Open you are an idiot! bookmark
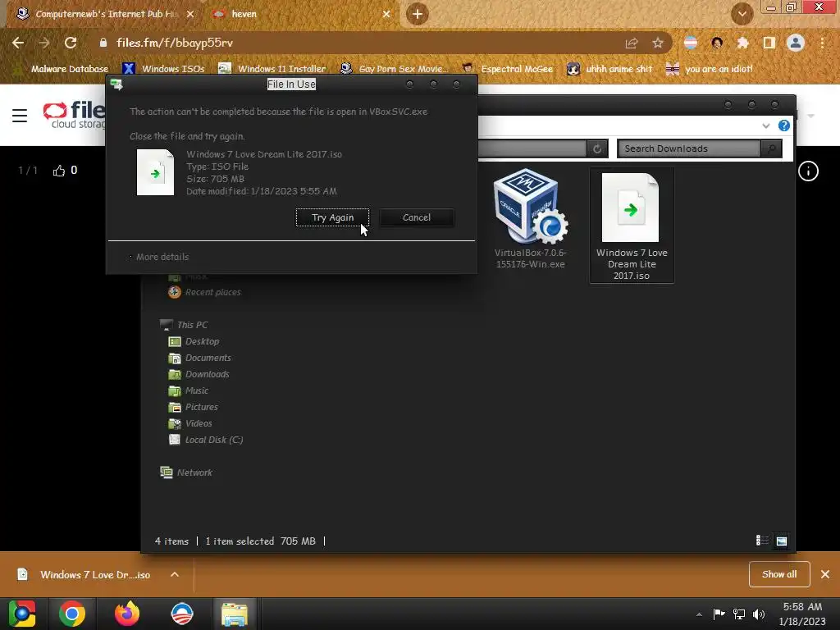The height and width of the screenshot is (630, 840). [x=710, y=69]
